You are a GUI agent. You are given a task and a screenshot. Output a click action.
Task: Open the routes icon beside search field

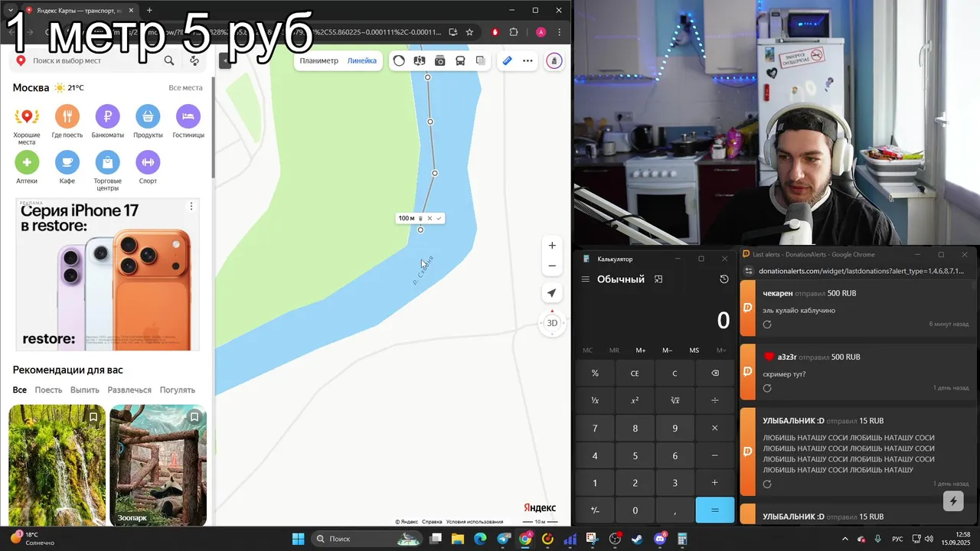pyautogui.click(x=194, y=60)
